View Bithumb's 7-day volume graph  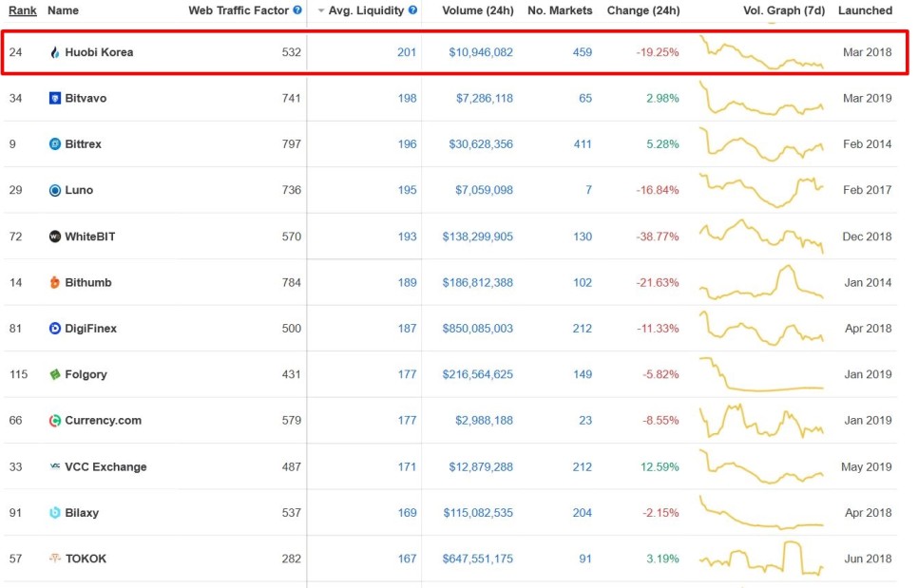pos(762,282)
